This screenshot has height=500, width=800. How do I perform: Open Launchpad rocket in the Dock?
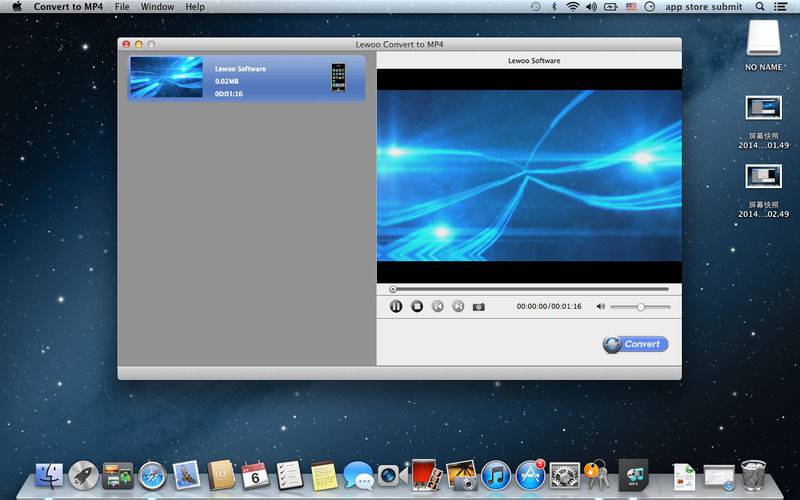[83, 476]
